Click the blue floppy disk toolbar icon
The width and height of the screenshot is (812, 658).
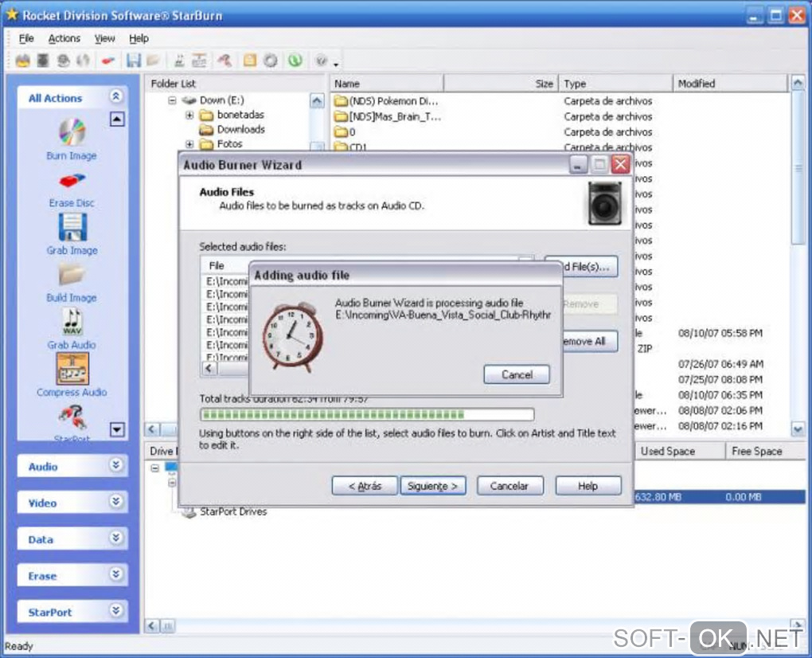coord(134,61)
